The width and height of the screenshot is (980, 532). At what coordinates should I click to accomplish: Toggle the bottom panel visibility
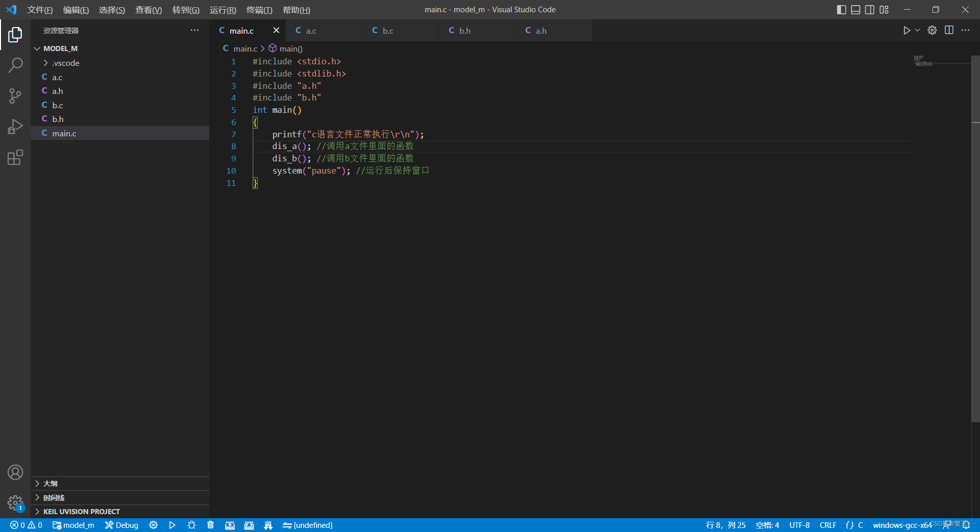[x=855, y=9]
